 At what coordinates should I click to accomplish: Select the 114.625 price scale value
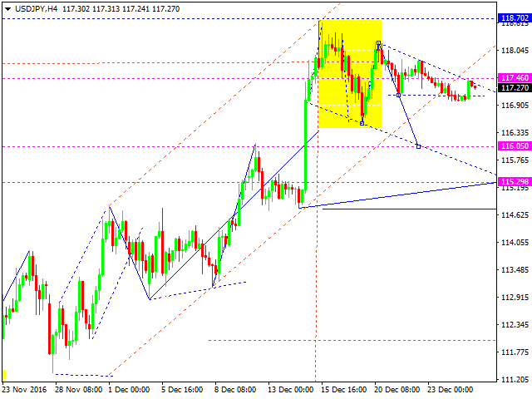[515, 214]
